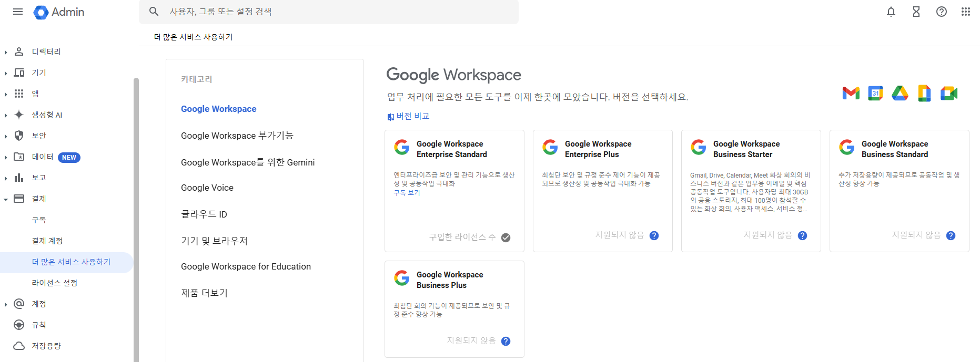Click the Gmail product icon
The image size is (980, 362).
(851, 94)
